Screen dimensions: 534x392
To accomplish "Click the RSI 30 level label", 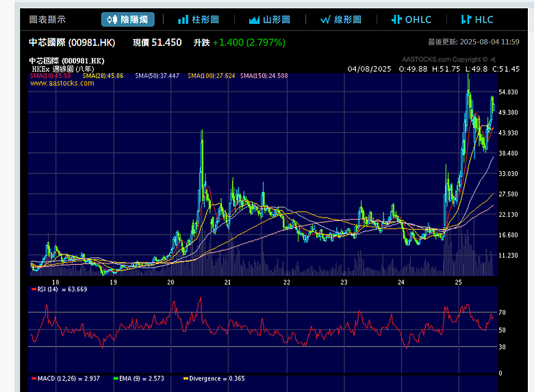I will pyautogui.click(x=502, y=347).
